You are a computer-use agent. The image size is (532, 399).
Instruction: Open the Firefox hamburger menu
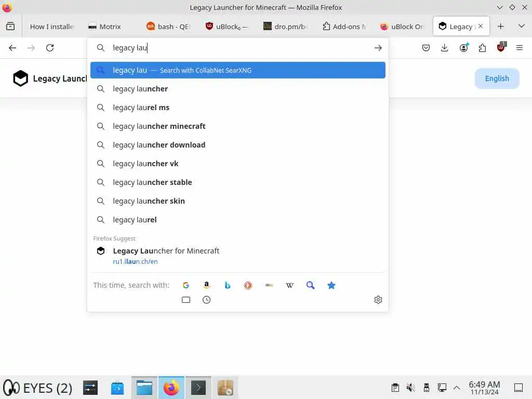pos(519,48)
